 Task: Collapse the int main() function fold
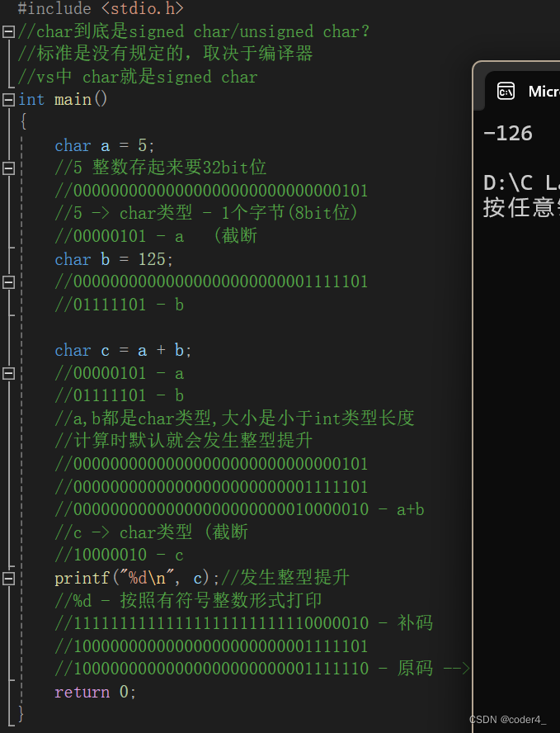coord(8,100)
